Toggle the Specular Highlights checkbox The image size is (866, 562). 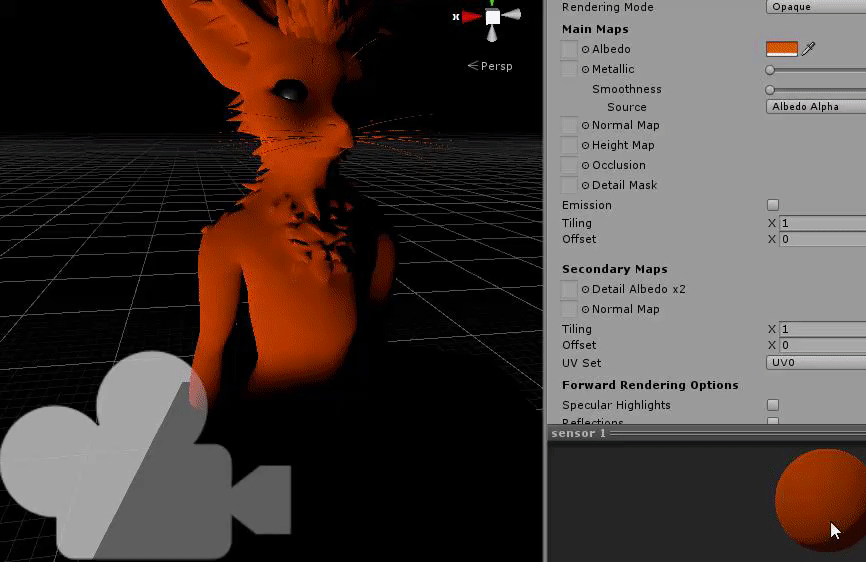click(773, 405)
